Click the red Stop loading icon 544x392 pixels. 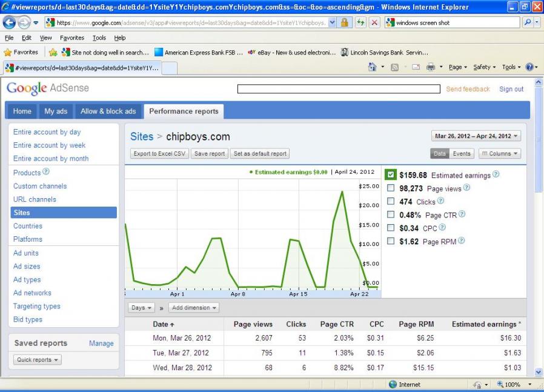(374, 22)
